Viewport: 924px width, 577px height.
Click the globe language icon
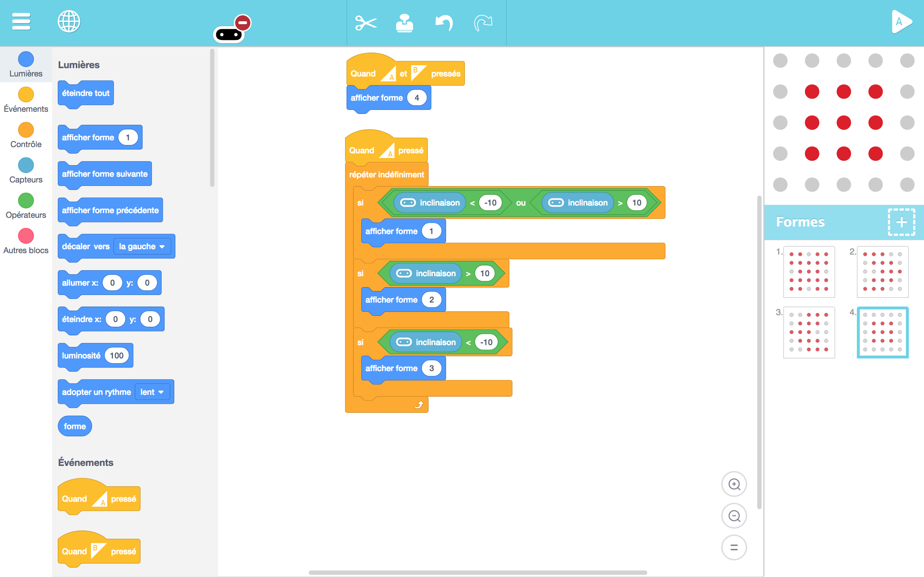click(69, 21)
